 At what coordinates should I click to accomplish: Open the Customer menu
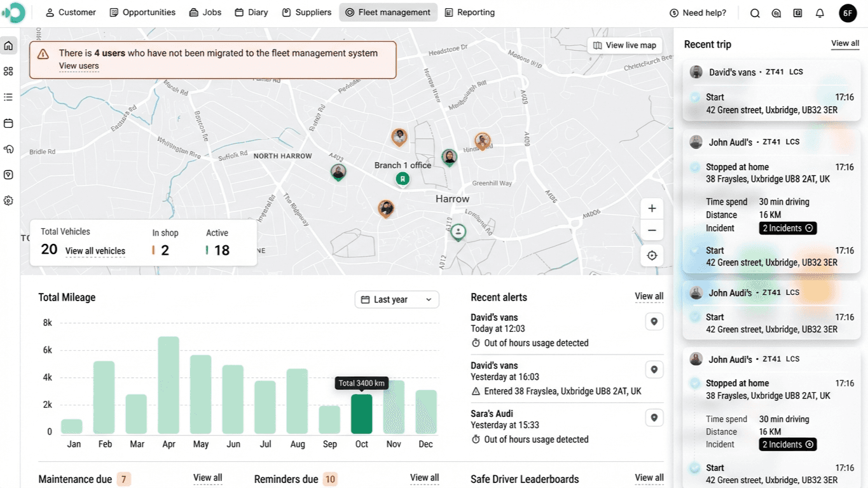[x=71, y=13]
